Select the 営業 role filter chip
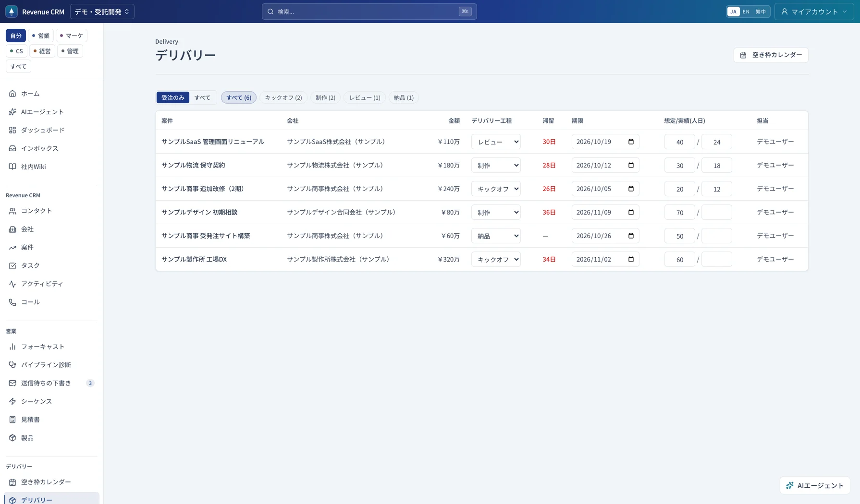Viewport: 860px width, 504px height. 40,36
